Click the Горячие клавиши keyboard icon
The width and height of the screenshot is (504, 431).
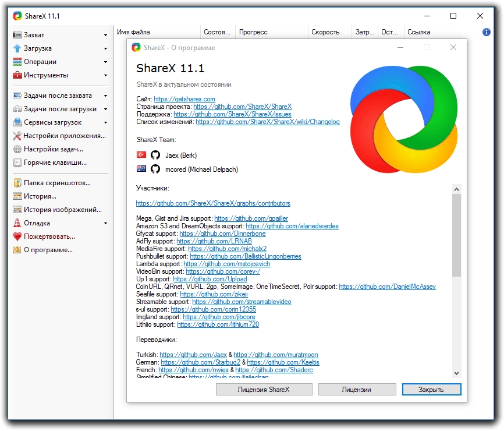point(17,162)
